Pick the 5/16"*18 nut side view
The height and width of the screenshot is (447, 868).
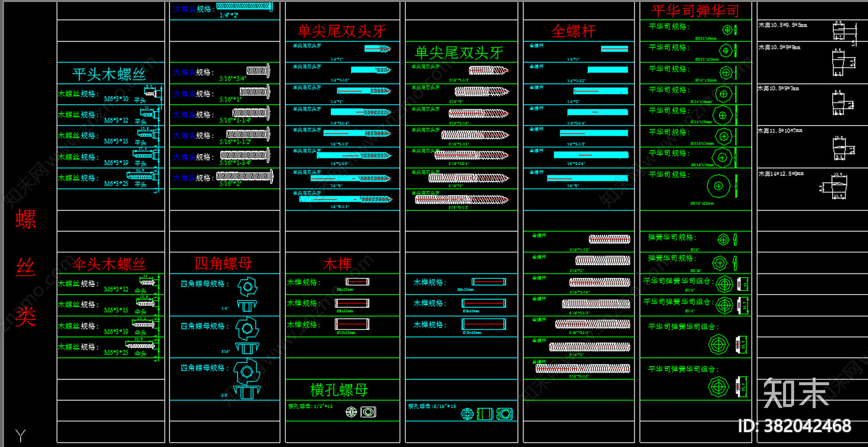[x=485, y=414]
